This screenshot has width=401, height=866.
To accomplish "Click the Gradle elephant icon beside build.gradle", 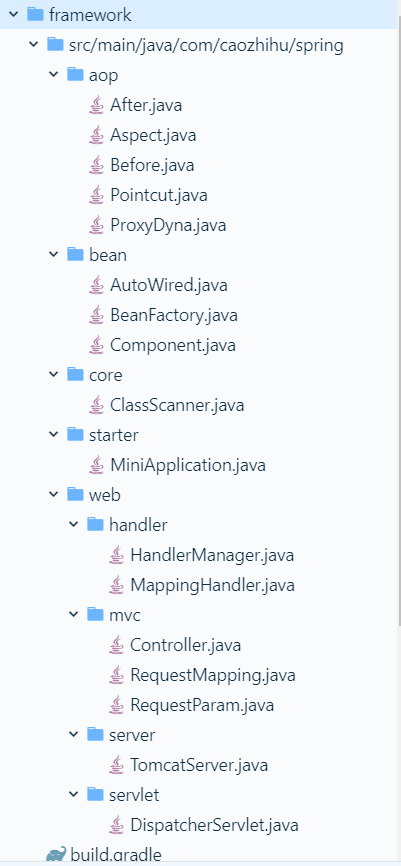I will click(56, 855).
